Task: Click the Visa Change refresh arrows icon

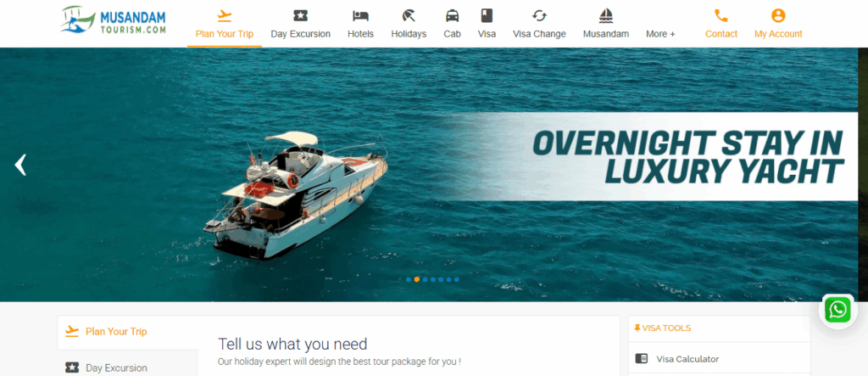Action: (539, 15)
